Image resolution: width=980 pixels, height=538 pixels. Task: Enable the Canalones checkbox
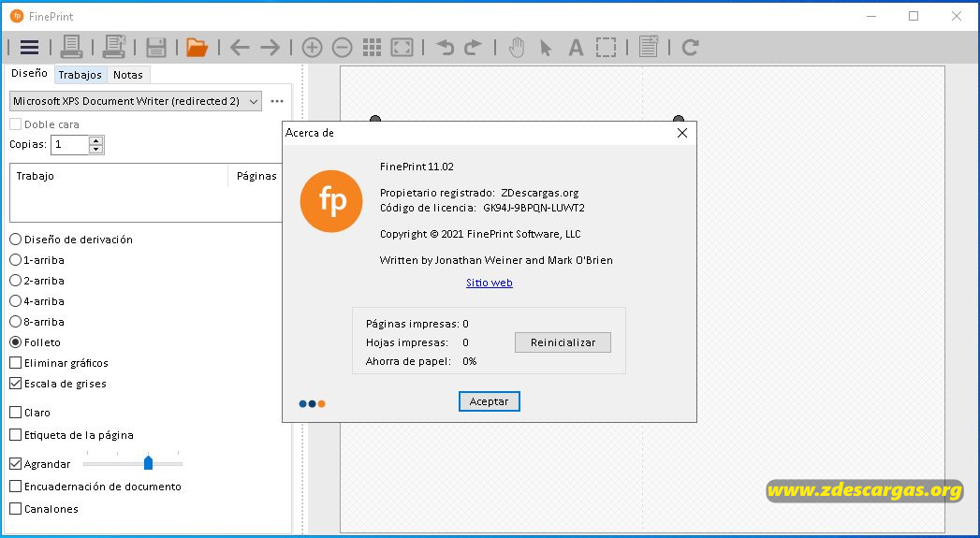point(16,509)
